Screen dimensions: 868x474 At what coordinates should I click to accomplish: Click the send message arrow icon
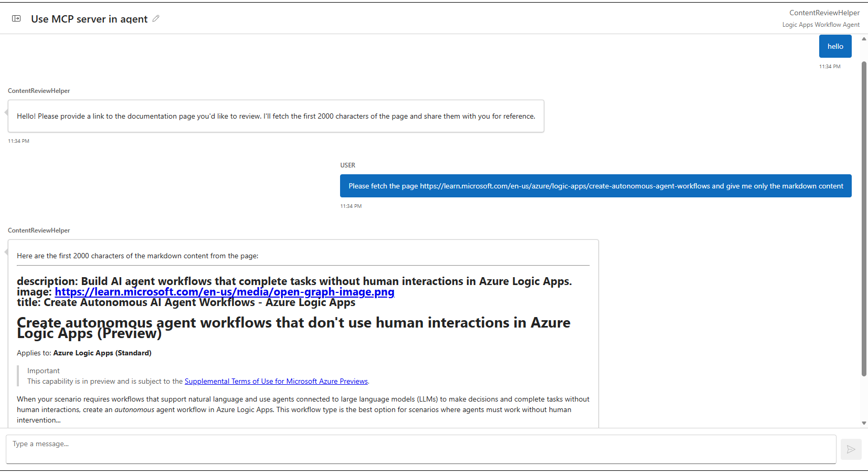coord(851,449)
